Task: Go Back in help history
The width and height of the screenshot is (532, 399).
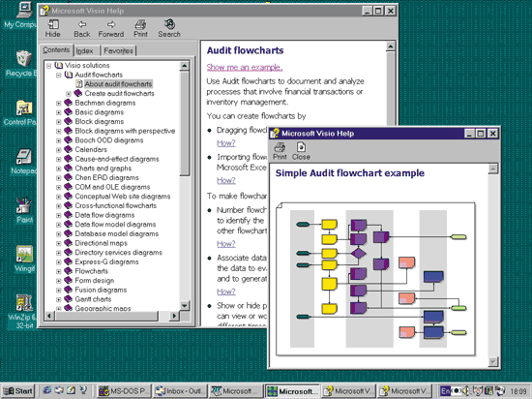Action: click(82, 28)
